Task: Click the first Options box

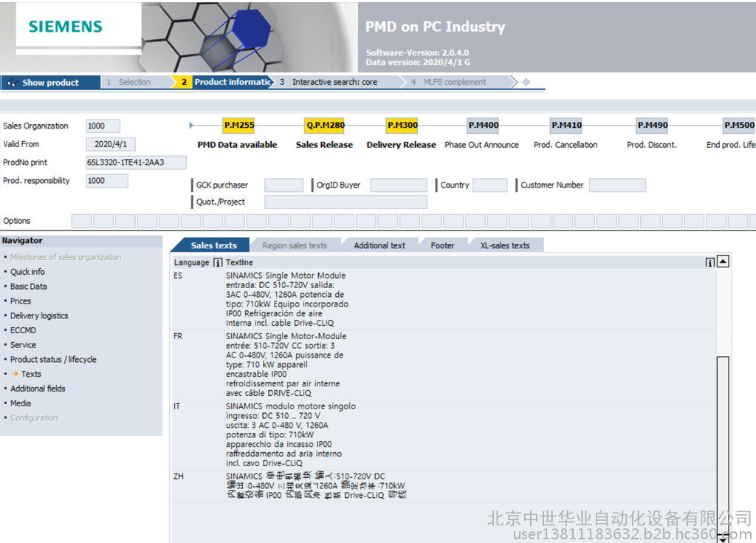Action: pos(81,221)
